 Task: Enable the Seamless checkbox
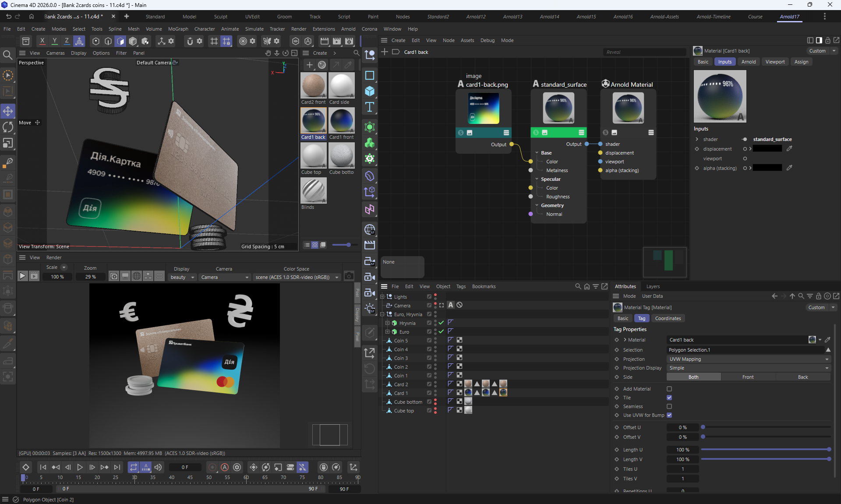click(x=669, y=406)
